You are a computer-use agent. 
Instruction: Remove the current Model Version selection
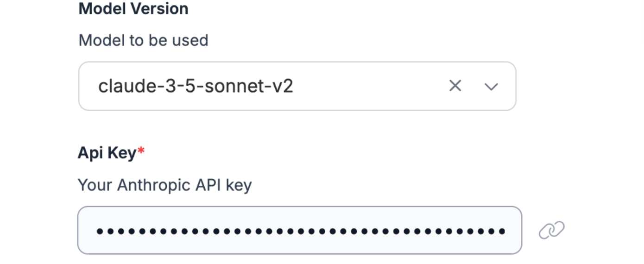pyautogui.click(x=455, y=86)
